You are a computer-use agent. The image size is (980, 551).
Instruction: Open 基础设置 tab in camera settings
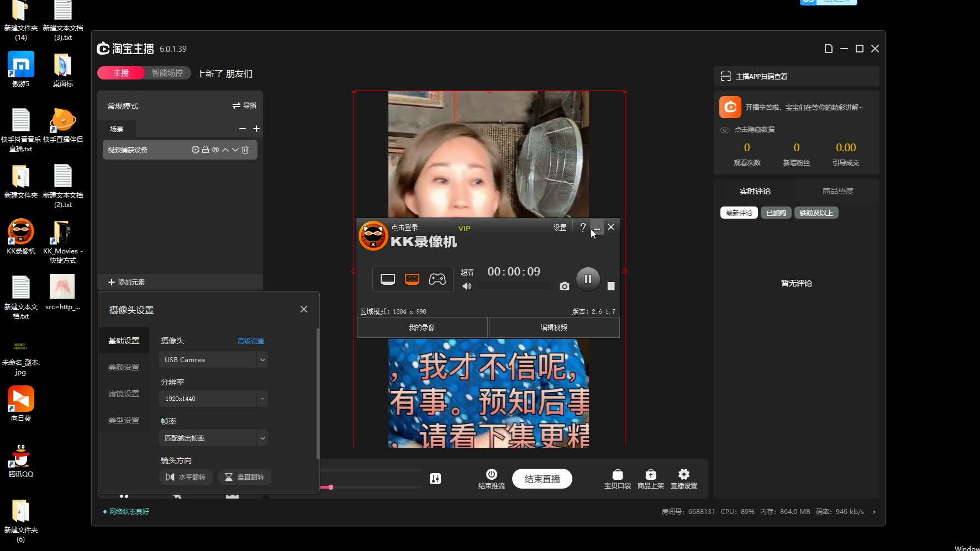[x=124, y=341]
